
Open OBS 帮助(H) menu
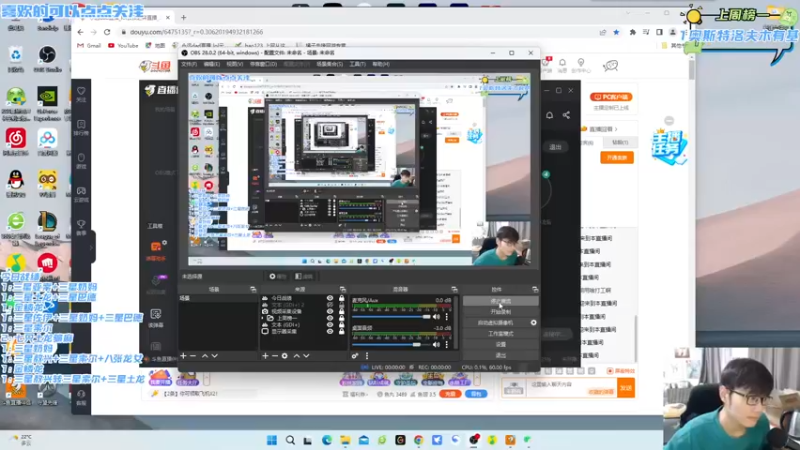pos(381,64)
